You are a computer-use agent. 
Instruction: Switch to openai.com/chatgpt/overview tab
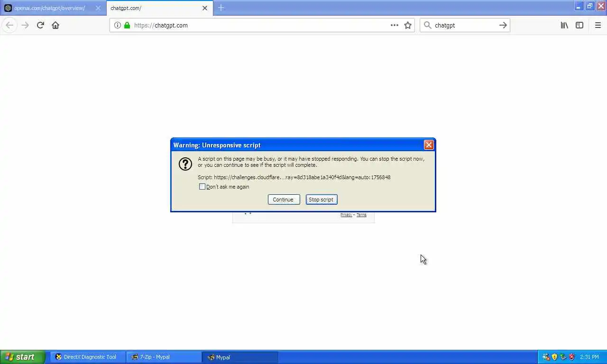click(53, 8)
